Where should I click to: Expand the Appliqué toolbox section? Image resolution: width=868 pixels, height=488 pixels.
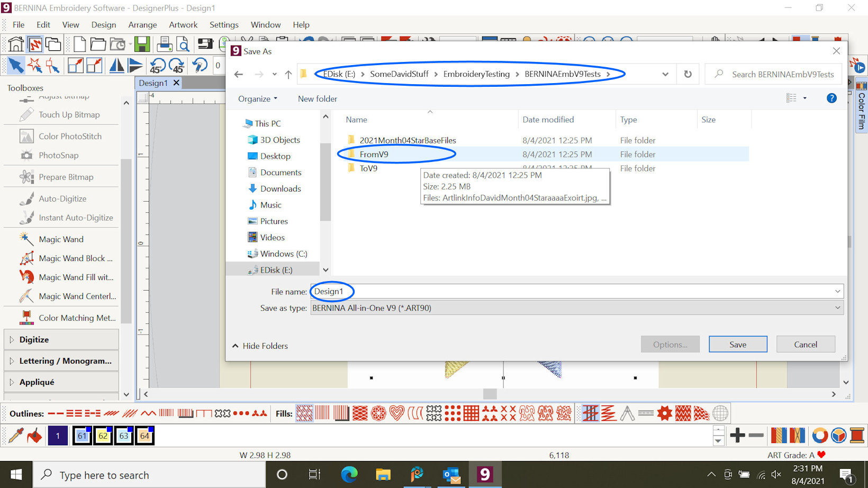click(61, 382)
